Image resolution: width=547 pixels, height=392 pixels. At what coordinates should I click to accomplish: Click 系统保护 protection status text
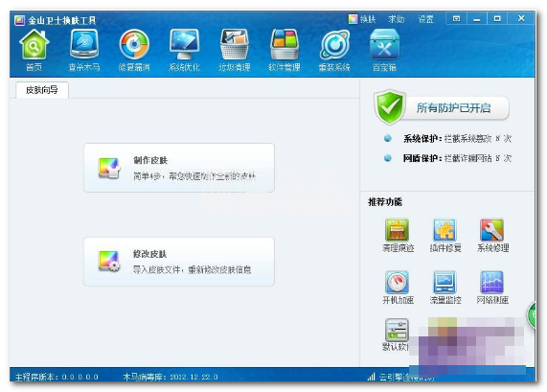point(457,139)
